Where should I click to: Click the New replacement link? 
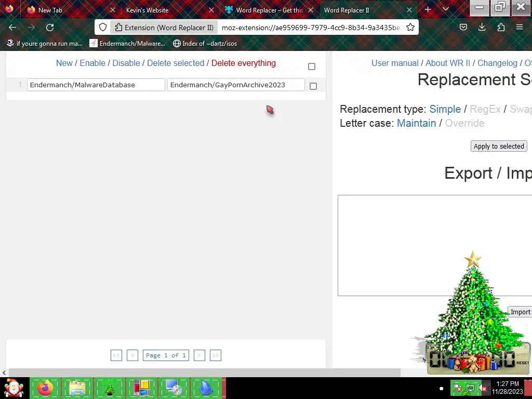tap(64, 63)
